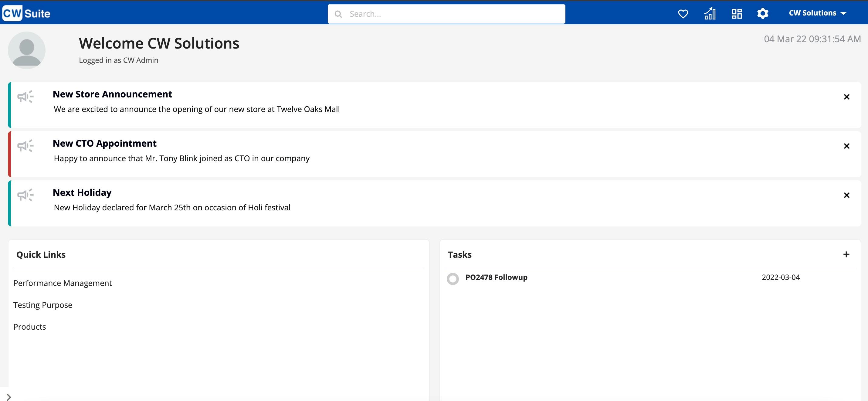868x401 pixels.
Task: Open the dashboard grid icon
Action: click(737, 13)
